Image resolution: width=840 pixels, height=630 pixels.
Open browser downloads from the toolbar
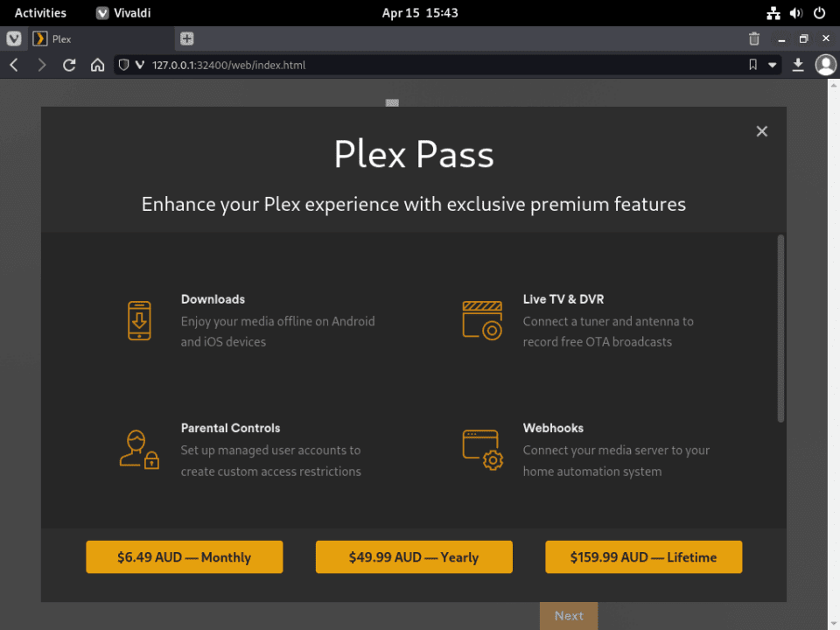(x=798, y=65)
